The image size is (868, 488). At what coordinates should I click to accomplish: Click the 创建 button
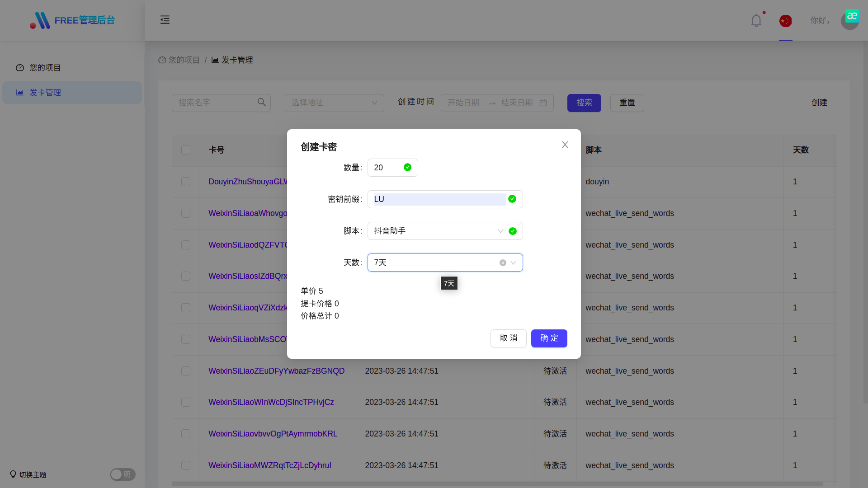819,103
